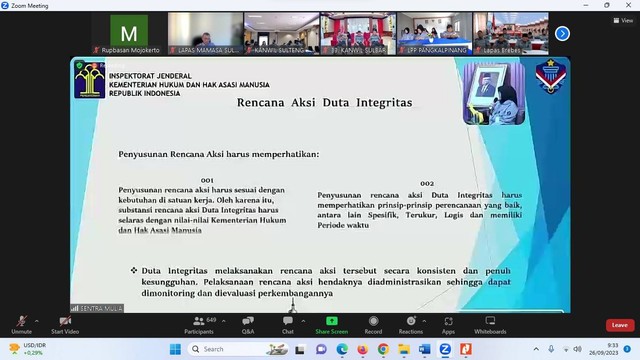The width and height of the screenshot is (640, 360).
Task: Open the Participants panel
Action: point(199,325)
